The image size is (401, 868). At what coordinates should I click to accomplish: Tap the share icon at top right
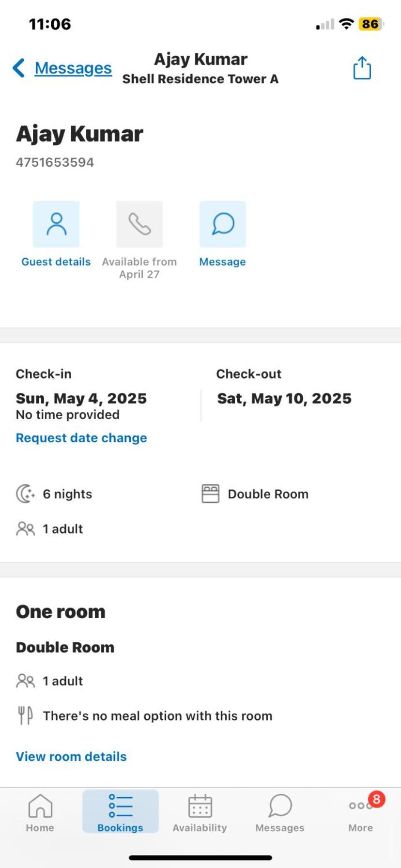[362, 67]
